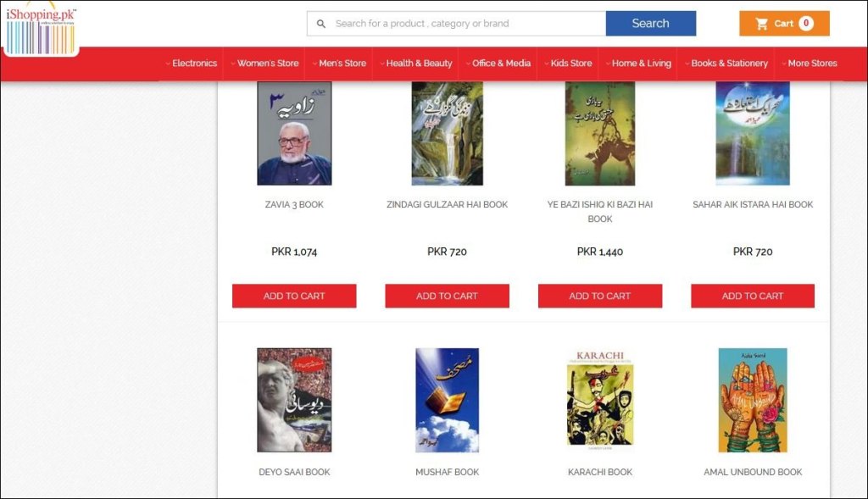Go to Home & Living menu
The height and width of the screenshot is (499, 868).
point(638,63)
